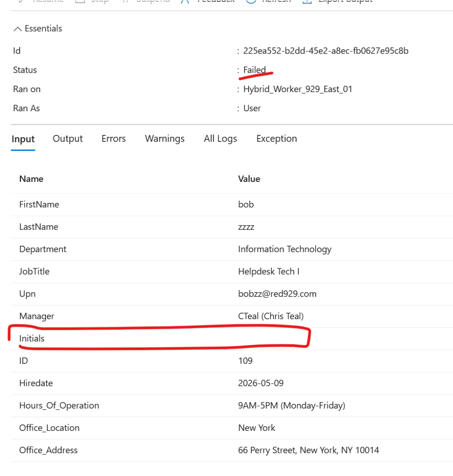Select the Hours_Of_Operation parameter name

(59, 406)
